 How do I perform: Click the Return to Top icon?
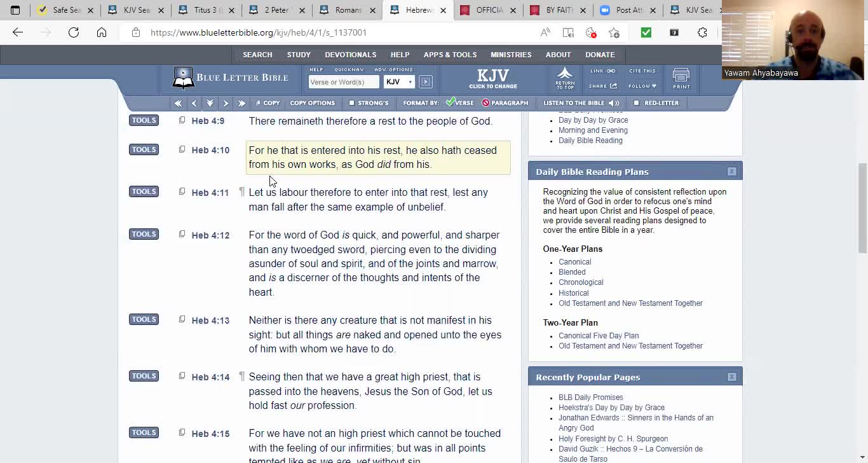tap(565, 78)
